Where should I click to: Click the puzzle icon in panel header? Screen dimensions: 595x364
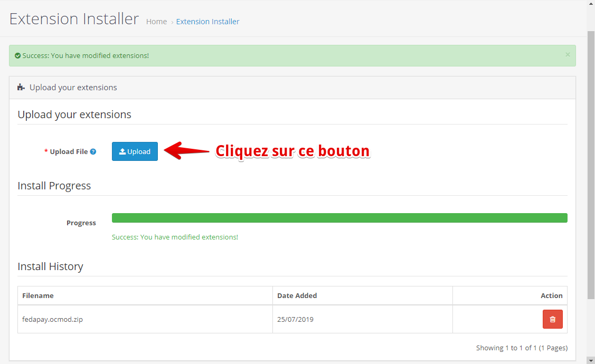pyautogui.click(x=21, y=87)
